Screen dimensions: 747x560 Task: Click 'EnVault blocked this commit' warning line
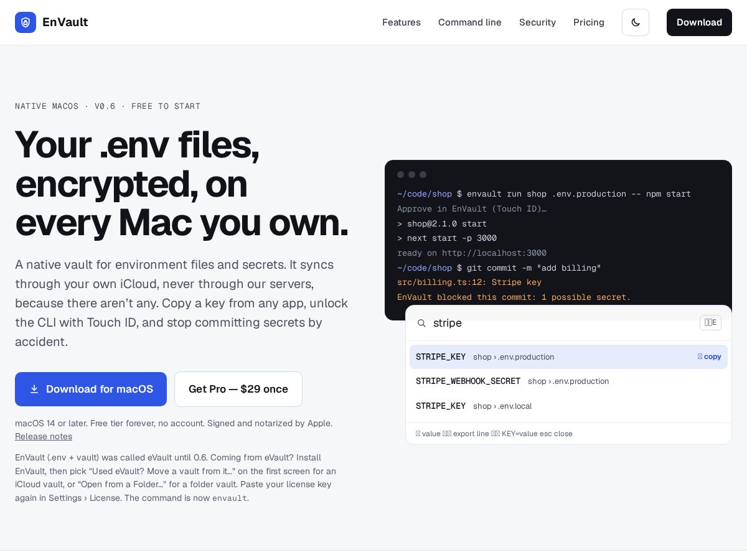tap(514, 297)
